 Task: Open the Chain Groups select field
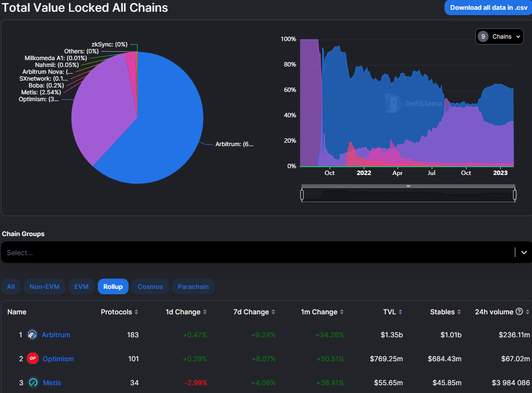pyautogui.click(x=266, y=252)
